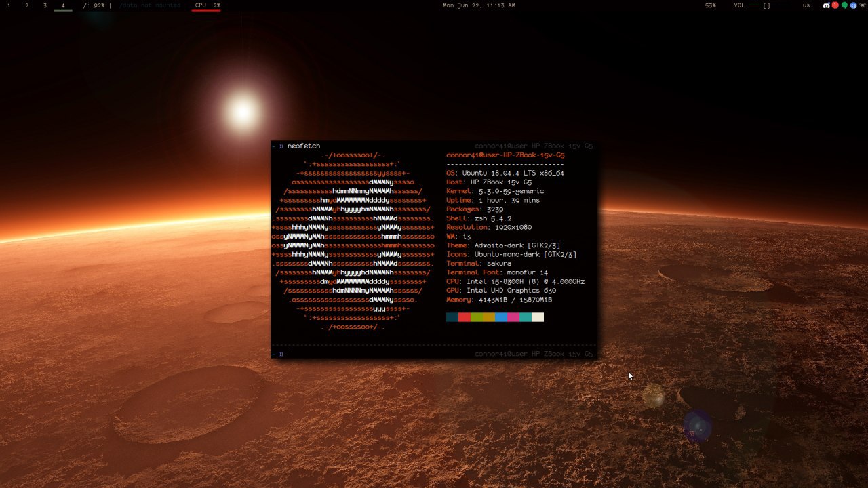The width and height of the screenshot is (868, 488).
Task: Click the Uptime: 1 hour, 39 mins line
Action: pyautogui.click(x=493, y=200)
